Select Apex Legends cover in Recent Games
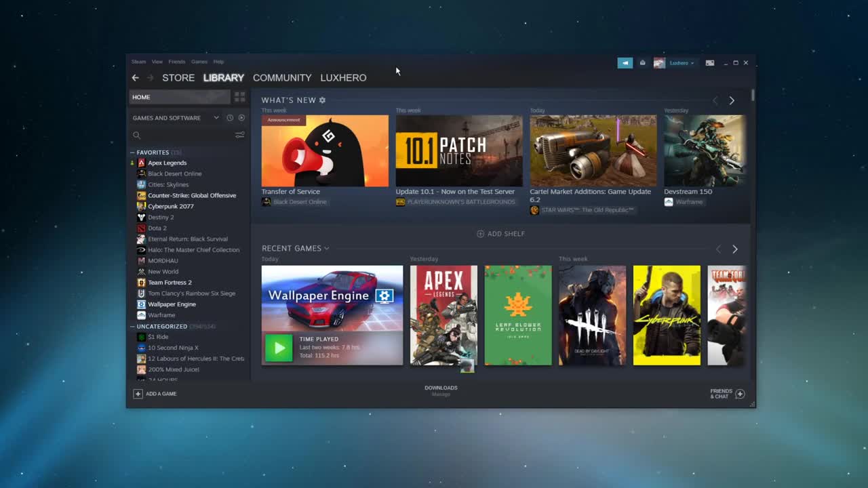This screenshot has height=488, width=868. click(443, 315)
